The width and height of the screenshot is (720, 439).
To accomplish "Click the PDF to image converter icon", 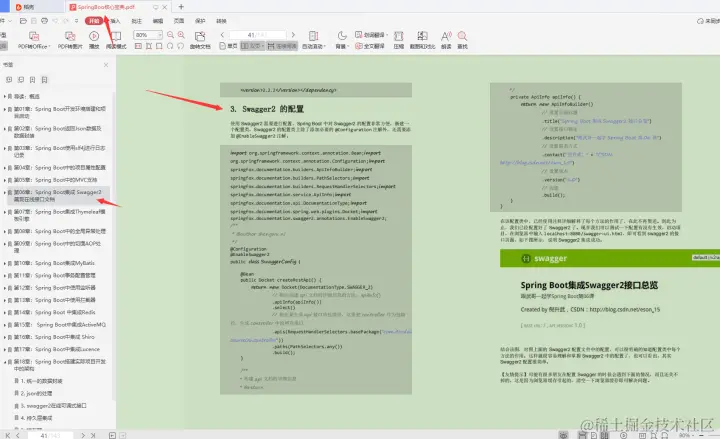I will pyautogui.click(x=70, y=36).
